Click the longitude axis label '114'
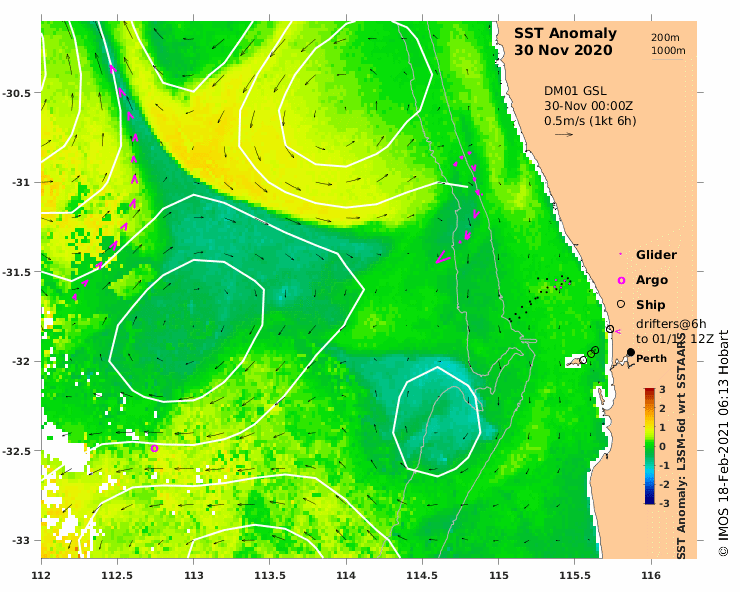 tap(346, 575)
